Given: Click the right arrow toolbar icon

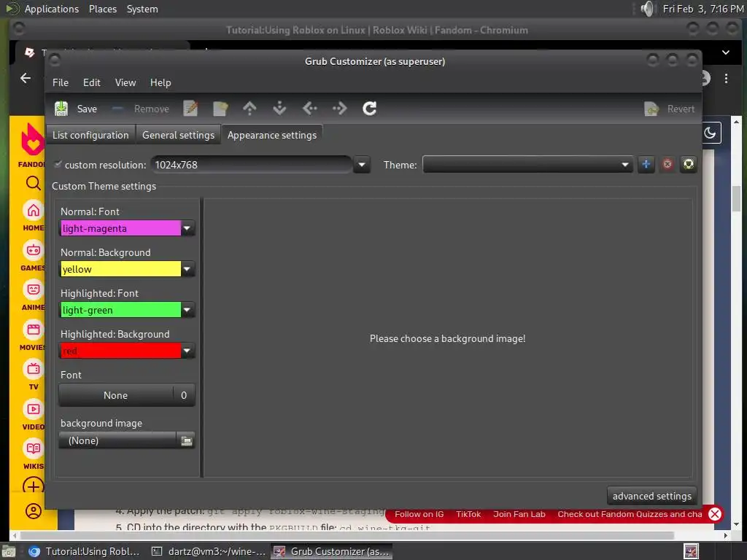Looking at the screenshot, I should [340, 109].
